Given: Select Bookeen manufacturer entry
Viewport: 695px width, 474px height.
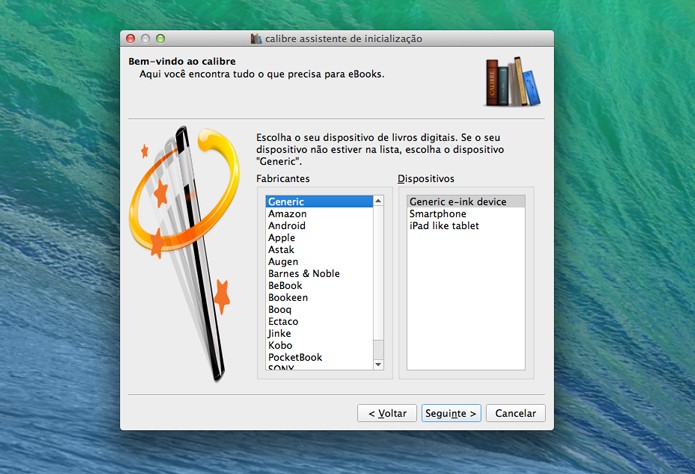Looking at the screenshot, I should [x=319, y=298].
